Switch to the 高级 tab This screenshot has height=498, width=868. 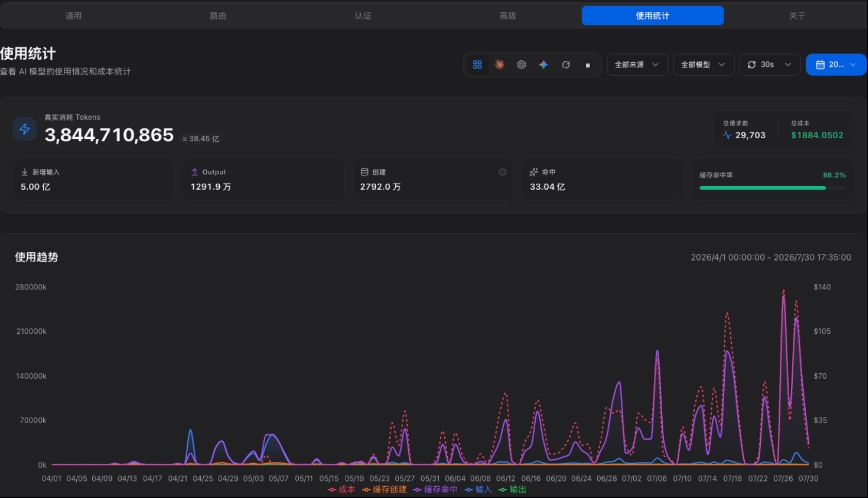pos(508,15)
